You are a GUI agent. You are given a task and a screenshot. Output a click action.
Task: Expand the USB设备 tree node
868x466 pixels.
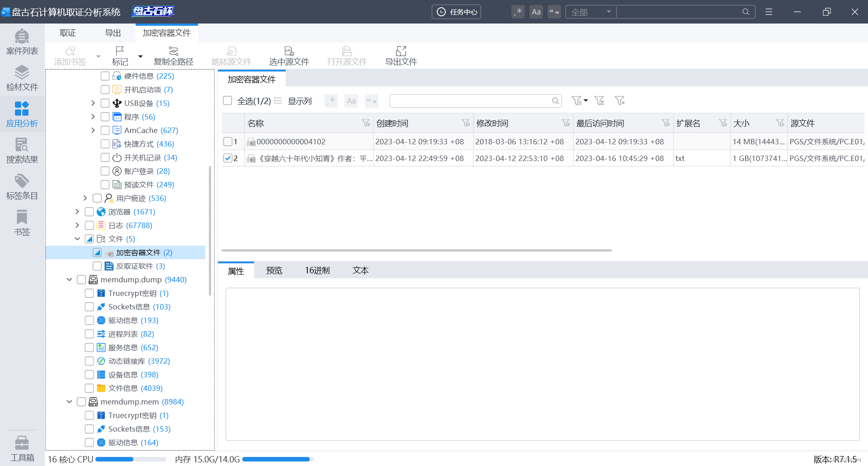(93, 103)
